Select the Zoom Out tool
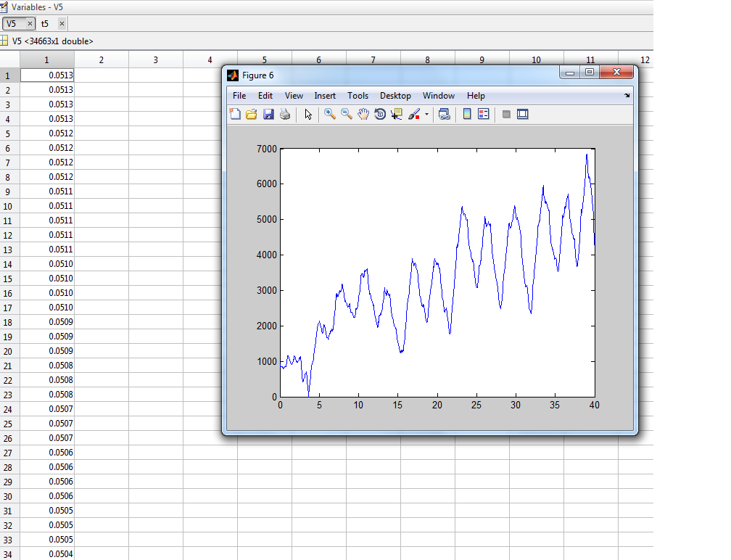The image size is (731, 560). (347, 114)
